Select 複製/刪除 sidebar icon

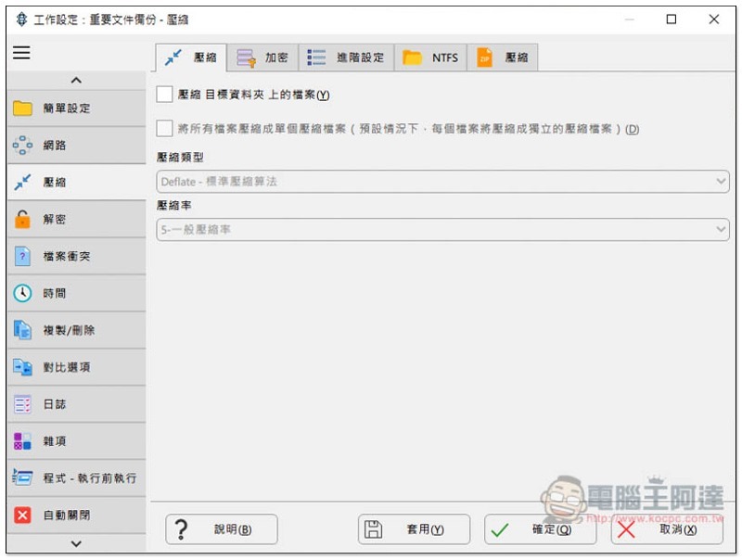coord(22,330)
